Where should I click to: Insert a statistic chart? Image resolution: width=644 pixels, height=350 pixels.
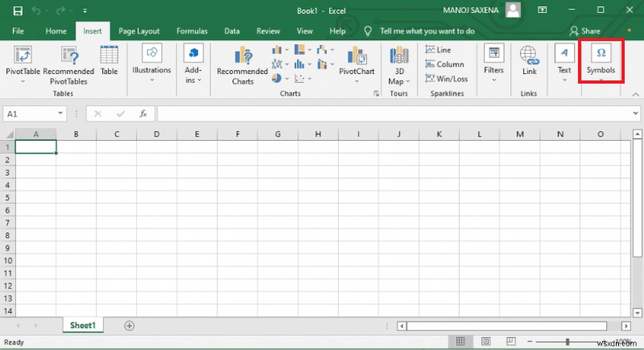pos(303,64)
